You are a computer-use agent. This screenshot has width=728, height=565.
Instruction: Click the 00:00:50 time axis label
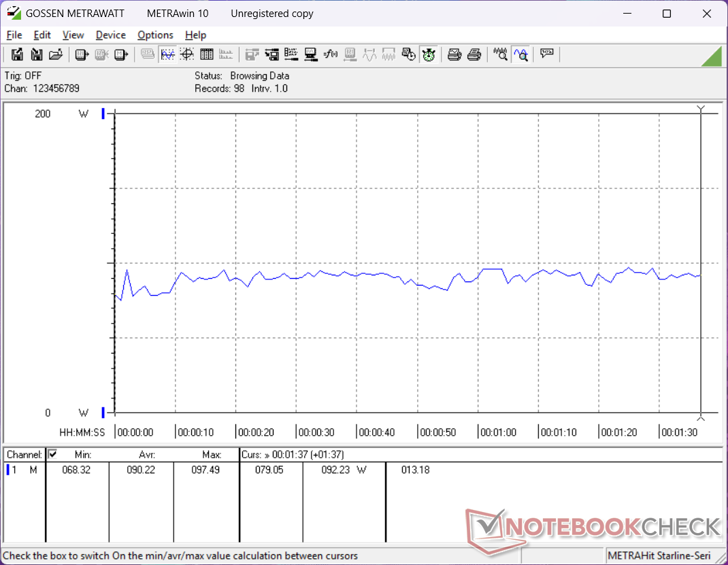click(438, 432)
